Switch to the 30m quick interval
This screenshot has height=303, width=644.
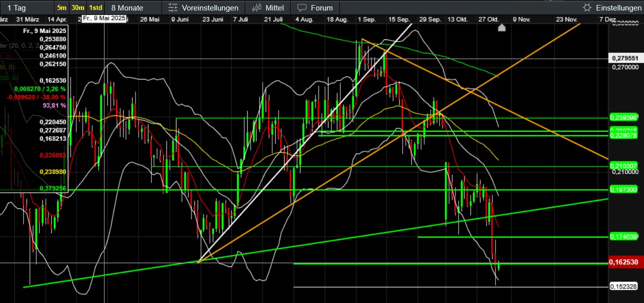pos(78,8)
